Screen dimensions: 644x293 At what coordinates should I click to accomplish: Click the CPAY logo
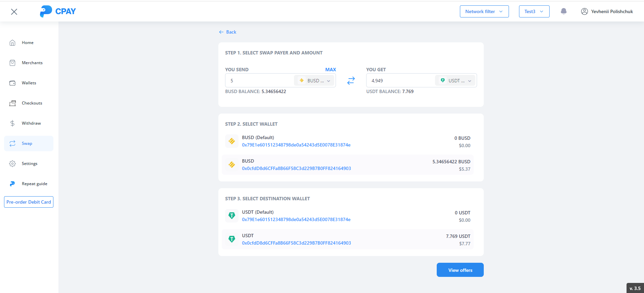58,11
